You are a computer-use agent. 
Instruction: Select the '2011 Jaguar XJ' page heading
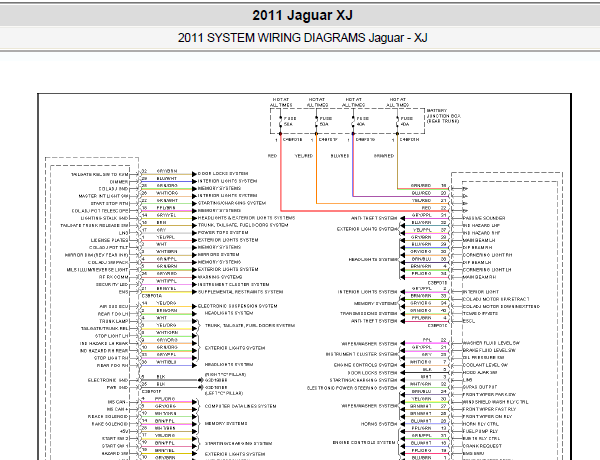coord(302,15)
